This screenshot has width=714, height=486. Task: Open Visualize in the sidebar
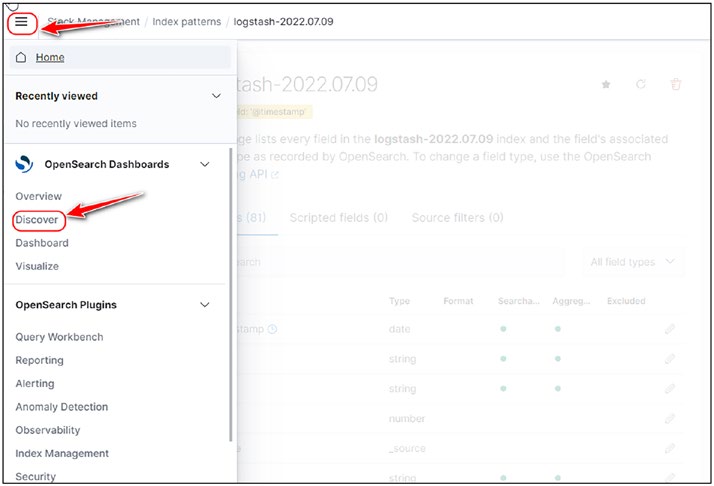[37, 266]
